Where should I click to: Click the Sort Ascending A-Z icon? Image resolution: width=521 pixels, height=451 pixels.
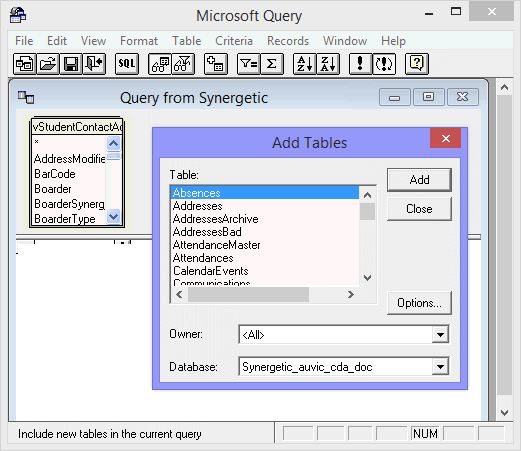pyautogui.click(x=305, y=64)
